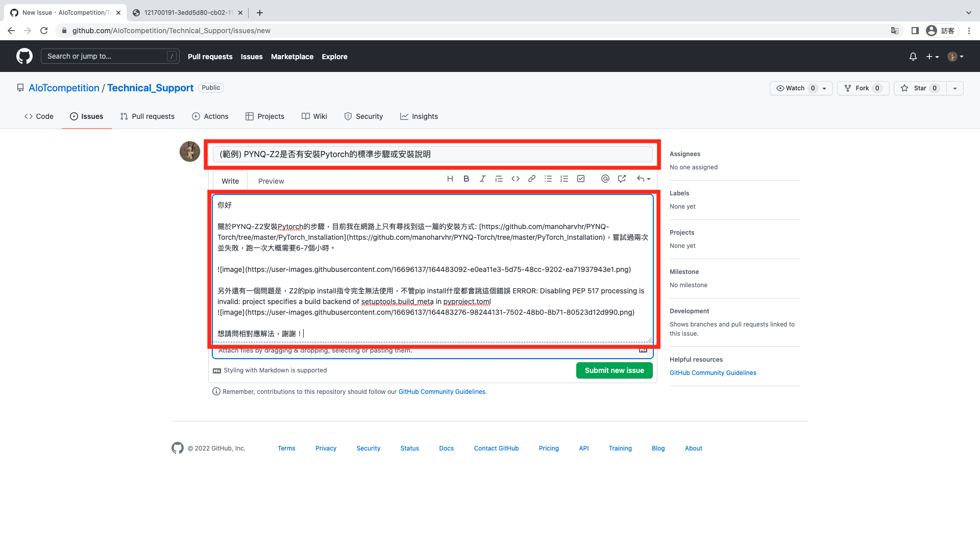Screen dimensions: 980x551
Task: Insert a heading in the comment toolbar
Action: click(450, 179)
